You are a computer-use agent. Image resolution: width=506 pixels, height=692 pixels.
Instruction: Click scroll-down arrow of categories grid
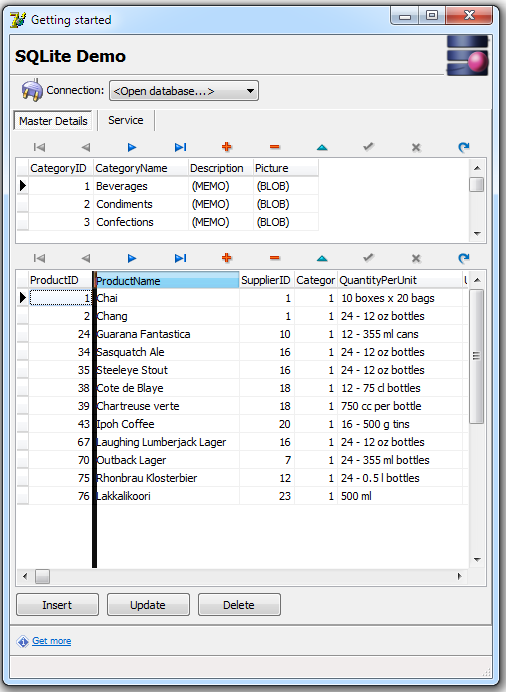click(x=477, y=234)
